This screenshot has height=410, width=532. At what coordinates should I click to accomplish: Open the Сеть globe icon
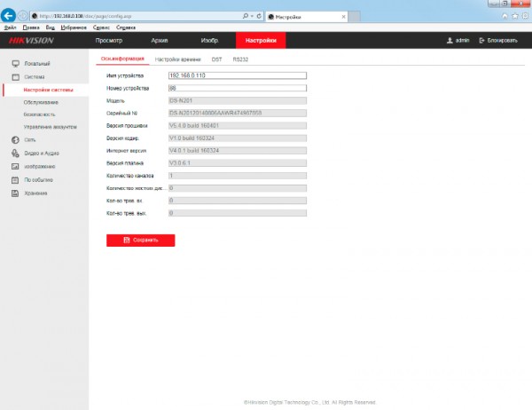point(15,139)
